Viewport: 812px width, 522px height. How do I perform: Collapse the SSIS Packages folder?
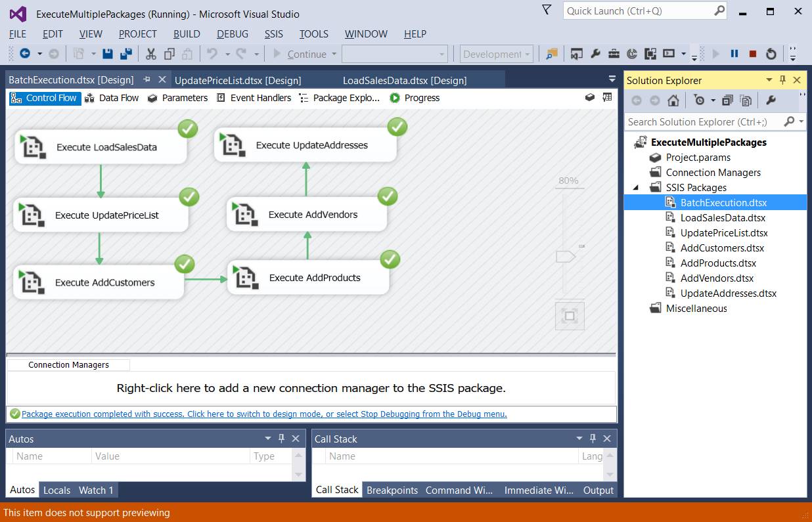click(635, 188)
